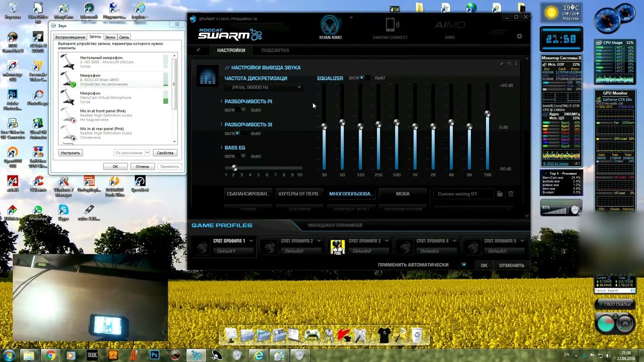Toggle the first Разборчивость switch

pos(241,110)
